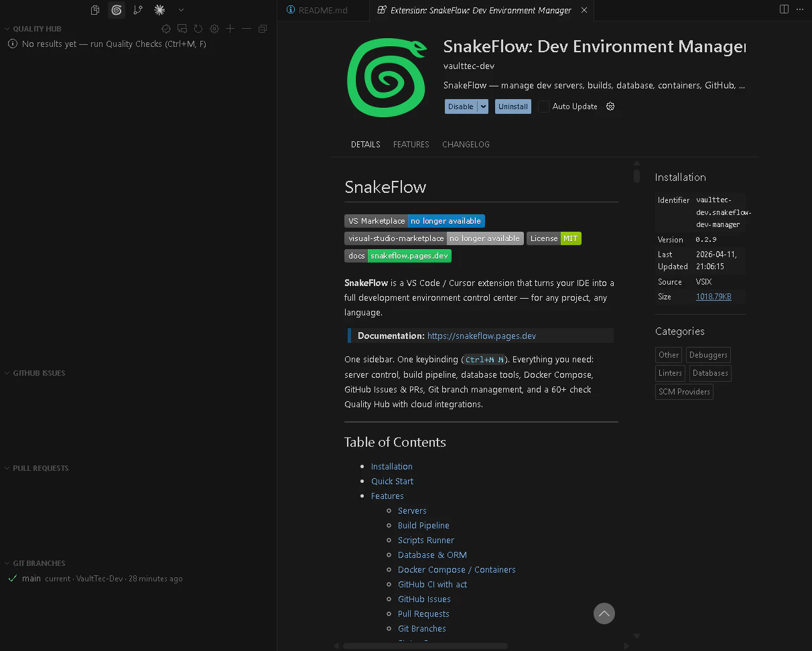Collapse the Git Branches section
This screenshot has height=651, width=812.
[x=7, y=563]
